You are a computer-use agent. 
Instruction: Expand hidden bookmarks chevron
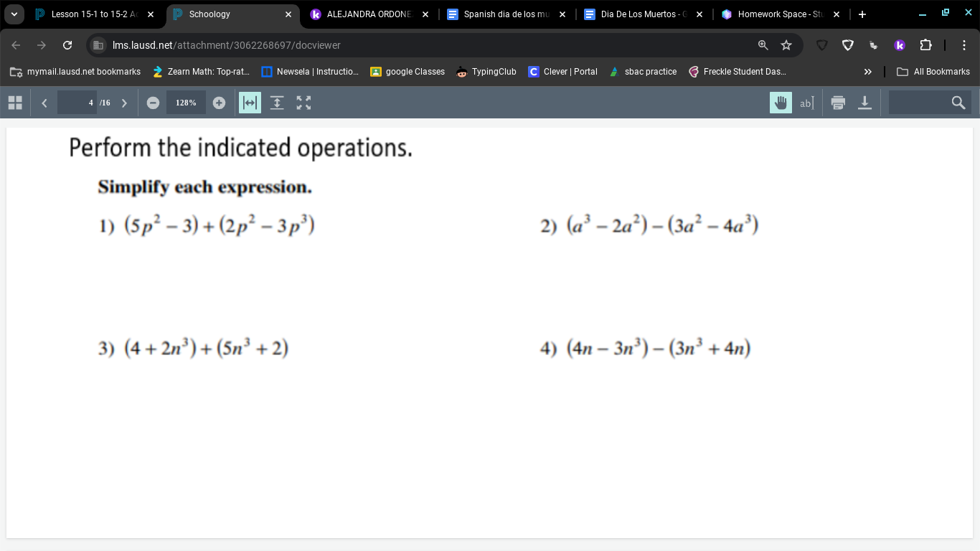[868, 72]
